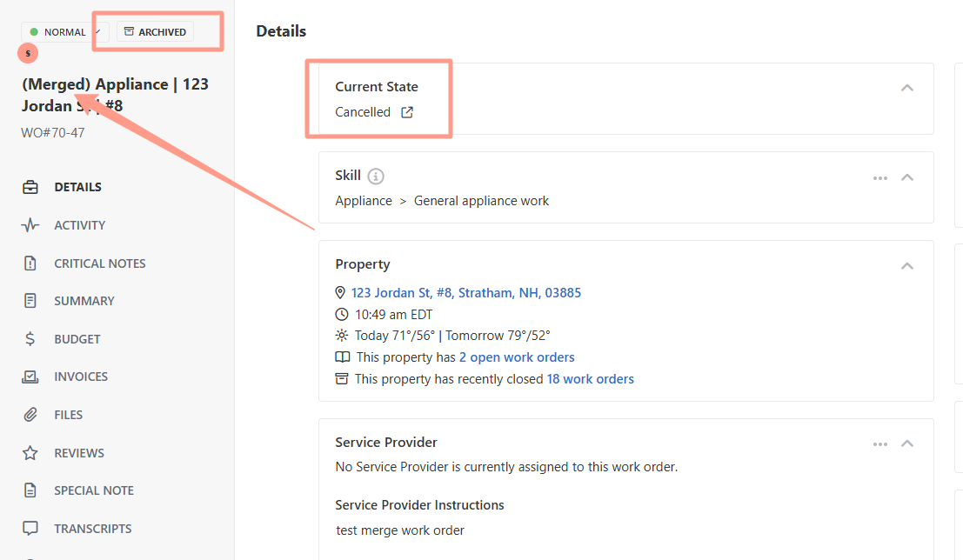This screenshot has height=560, width=963.
Task: Click the Files paperclip icon
Action: pyautogui.click(x=30, y=415)
